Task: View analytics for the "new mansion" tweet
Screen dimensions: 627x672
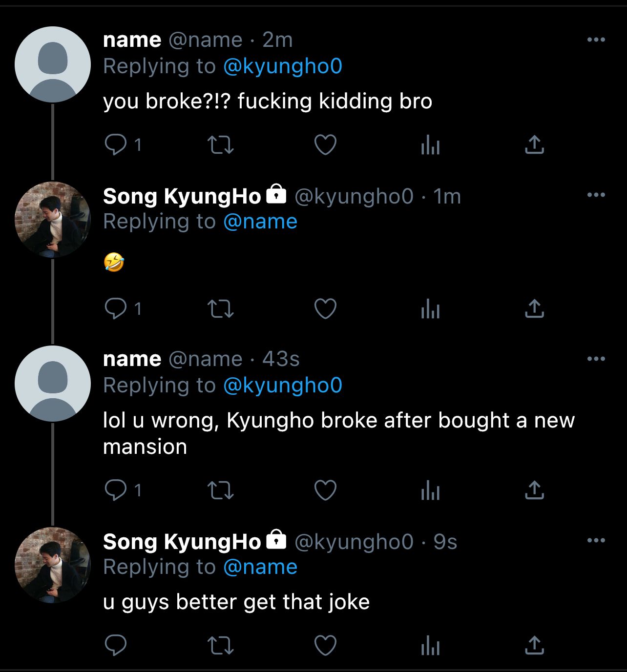Action: (430, 491)
